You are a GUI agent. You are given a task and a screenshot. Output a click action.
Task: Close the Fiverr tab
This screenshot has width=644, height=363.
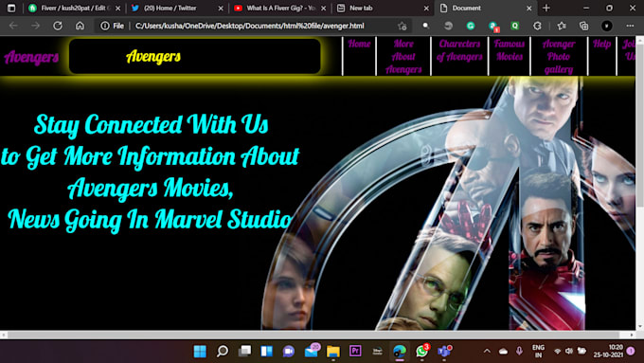point(117,9)
